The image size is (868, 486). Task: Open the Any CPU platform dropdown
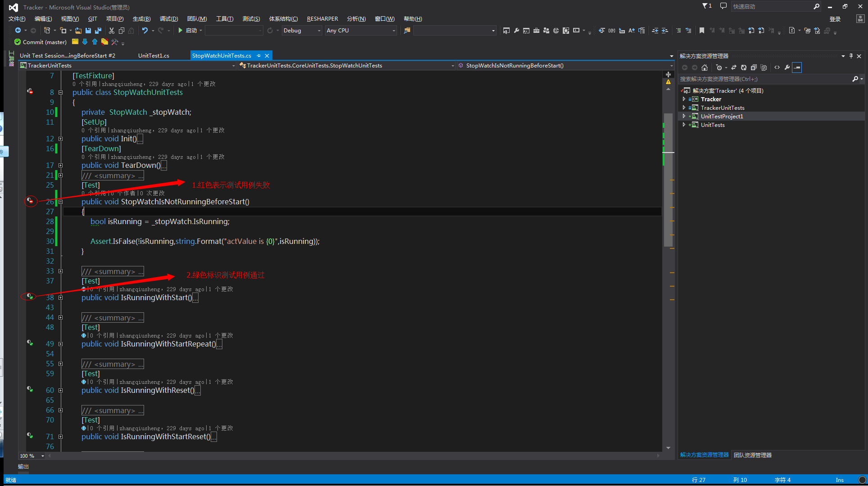[361, 30]
